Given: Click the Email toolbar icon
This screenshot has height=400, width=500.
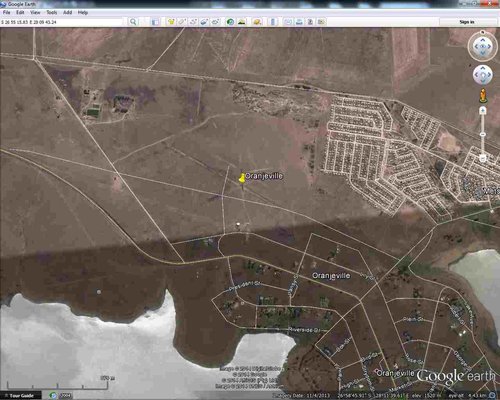Looking at the screenshot, I should (288, 22).
